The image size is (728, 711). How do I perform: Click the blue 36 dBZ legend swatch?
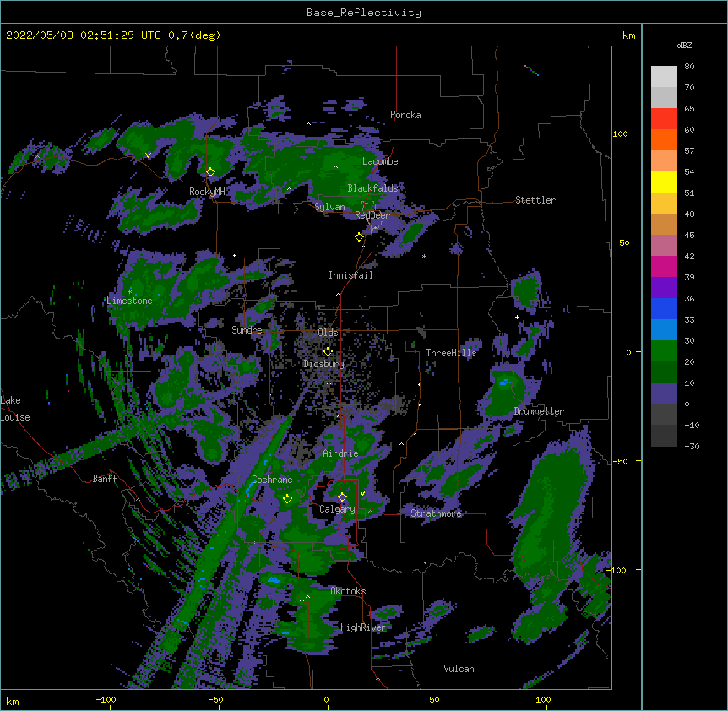664,308
